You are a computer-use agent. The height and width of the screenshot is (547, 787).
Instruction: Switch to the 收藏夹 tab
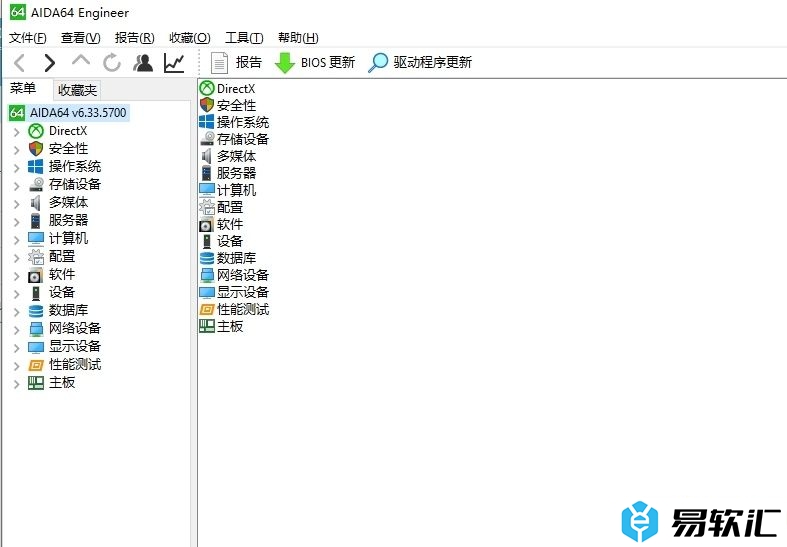77,90
